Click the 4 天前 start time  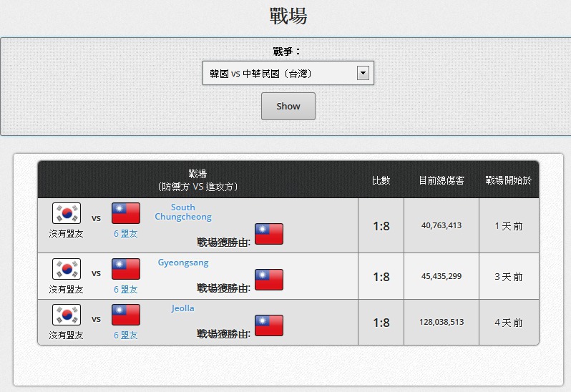click(x=508, y=323)
